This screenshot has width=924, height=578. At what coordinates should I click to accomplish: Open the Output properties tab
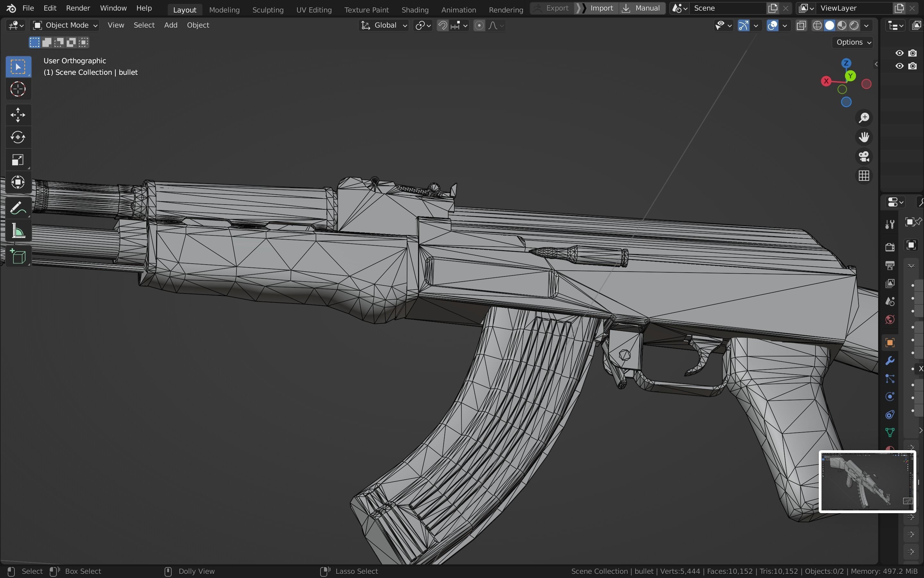pyautogui.click(x=890, y=265)
